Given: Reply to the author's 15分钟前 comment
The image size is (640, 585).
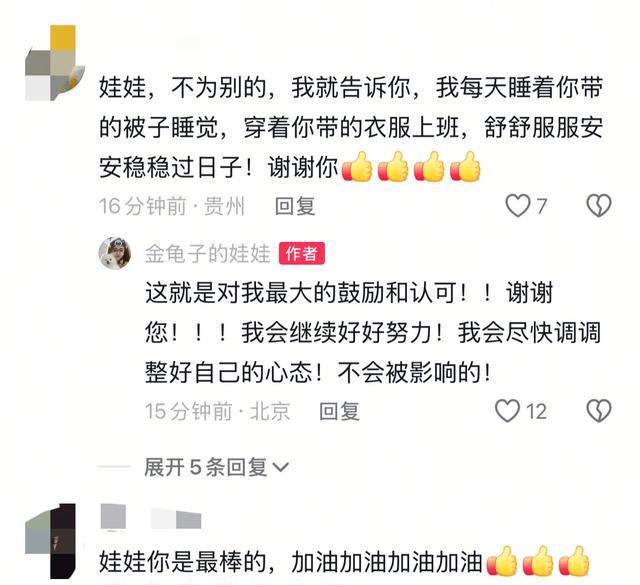Looking at the screenshot, I should (x=340, y=411).
